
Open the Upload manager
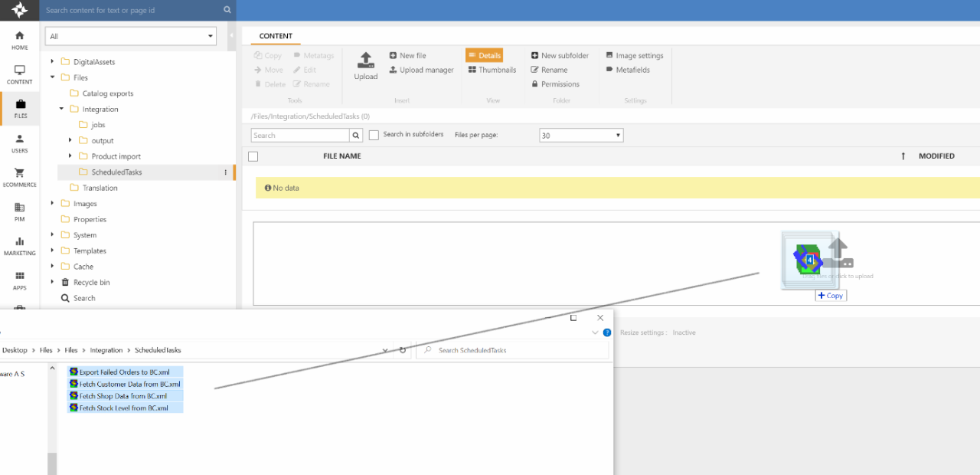[421, 70]
